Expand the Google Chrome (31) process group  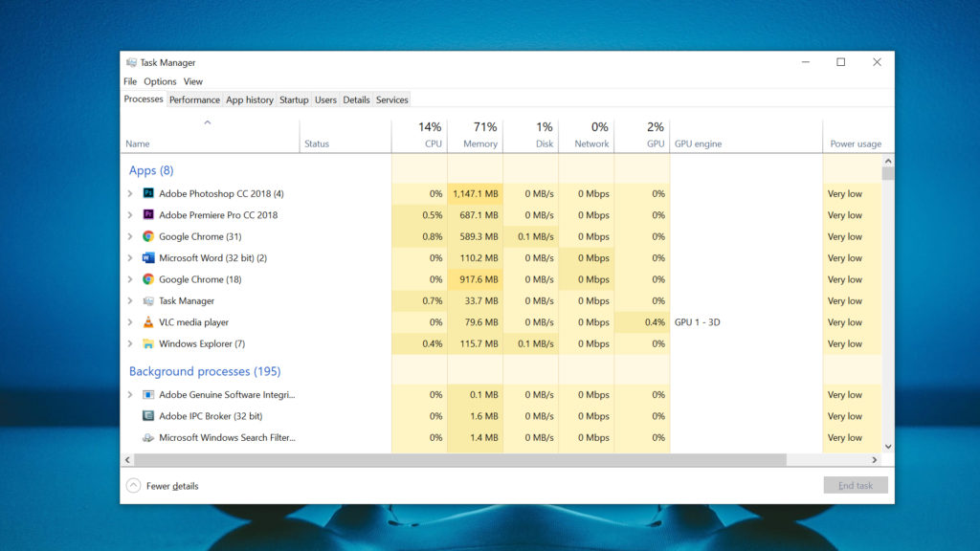pos(130,236)
